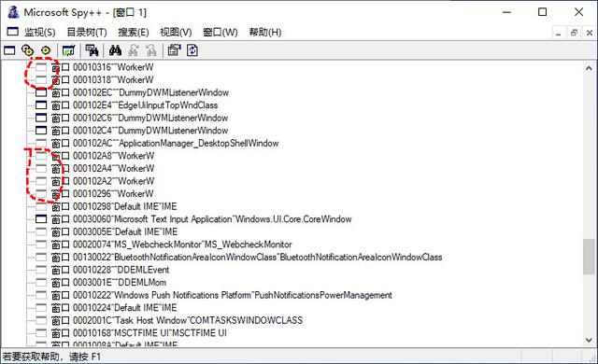Open the 视图(V) menu
Image resolution: width=598 pixels, height=364 pixels.
176,33
